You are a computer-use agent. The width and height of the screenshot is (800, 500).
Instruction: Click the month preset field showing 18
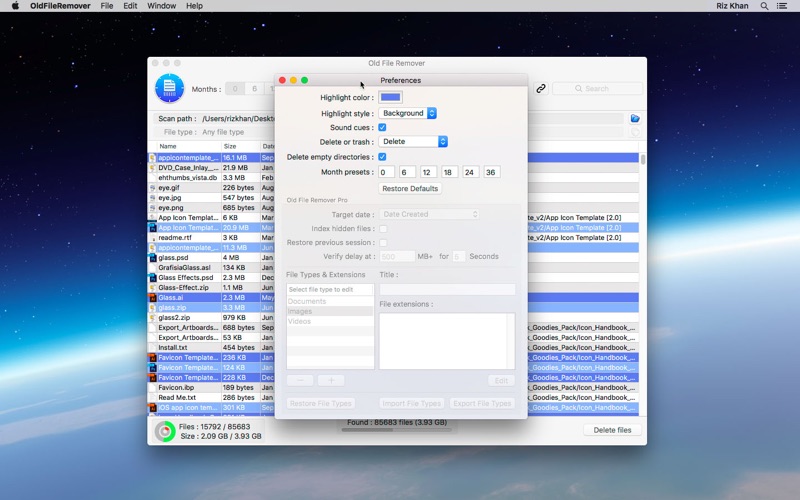tap(449, 172)
